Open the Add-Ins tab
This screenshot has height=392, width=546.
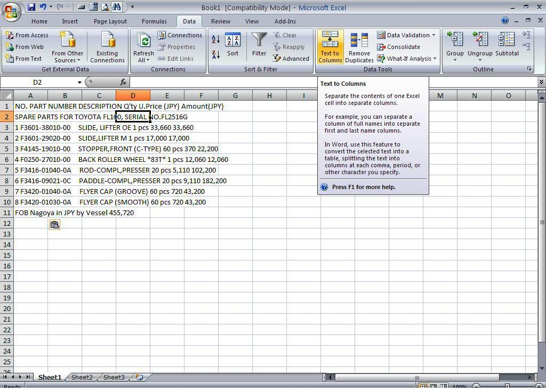coord(285,21)
